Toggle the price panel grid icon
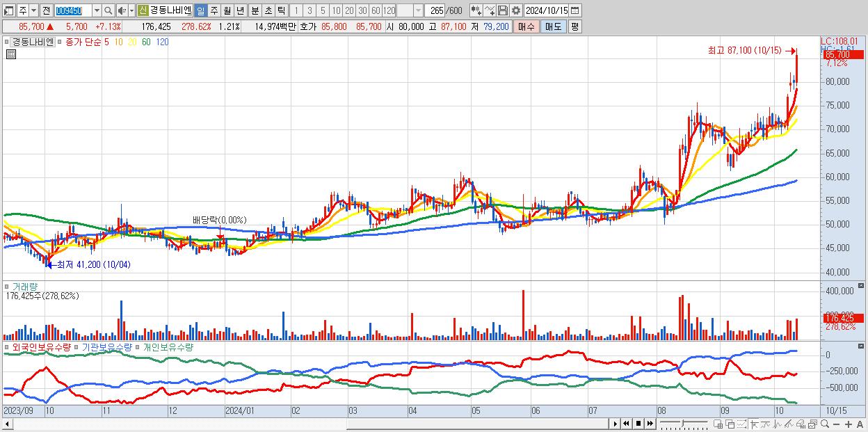The width and height of the screenshot is (868, 432). (x=10, y=54)
